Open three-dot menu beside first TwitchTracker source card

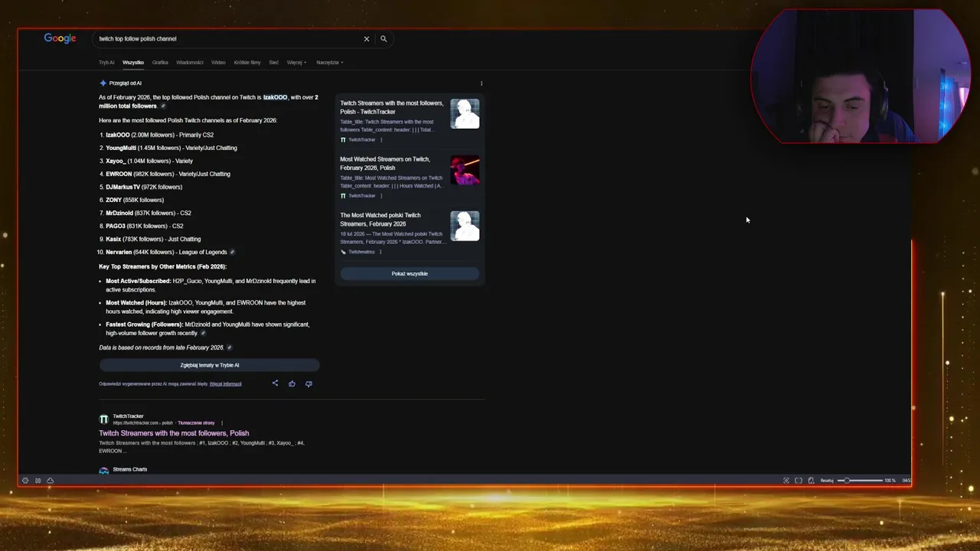[381, 140]
